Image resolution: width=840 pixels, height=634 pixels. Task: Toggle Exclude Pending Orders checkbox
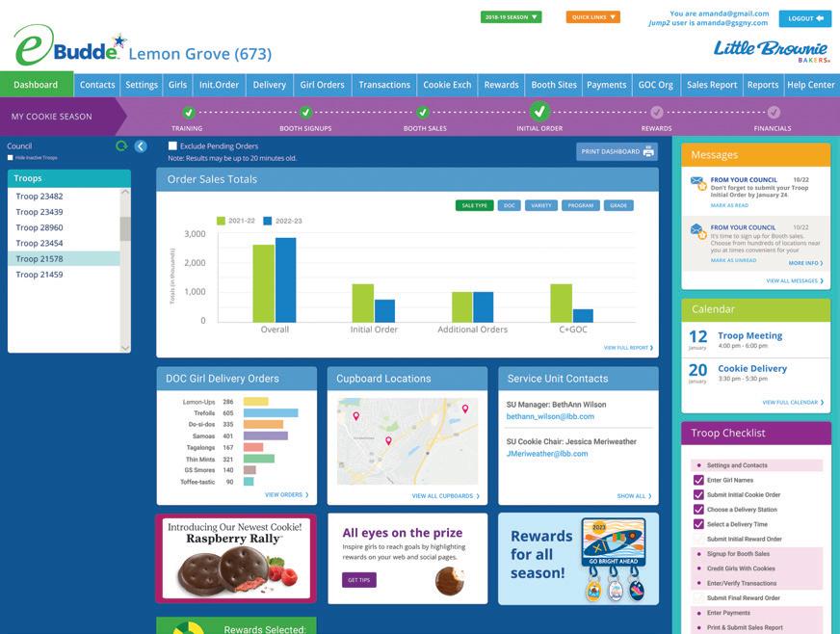click(172, 145)
